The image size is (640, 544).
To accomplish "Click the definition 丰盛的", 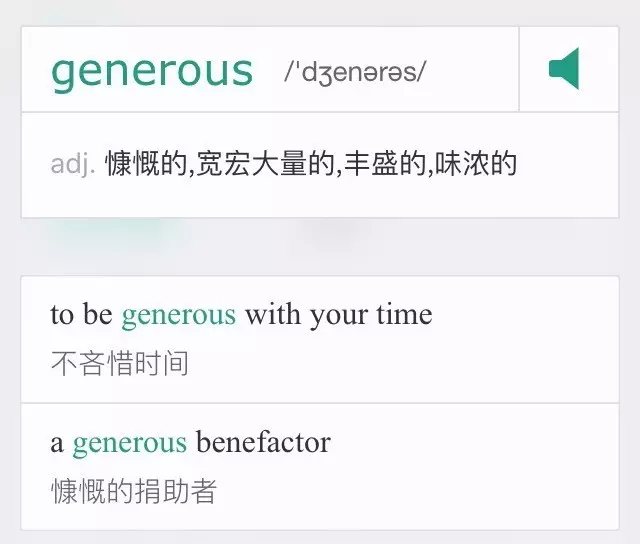I will point(385,164).
